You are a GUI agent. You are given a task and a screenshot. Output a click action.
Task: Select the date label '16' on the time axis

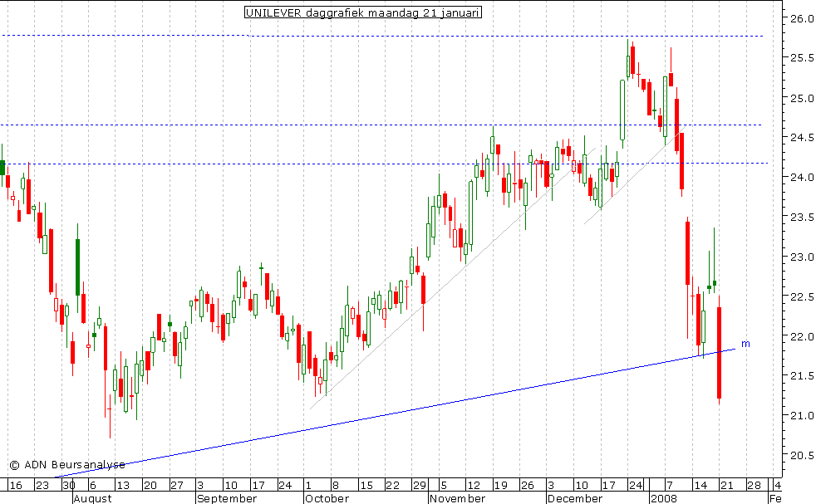click(16, 485)
